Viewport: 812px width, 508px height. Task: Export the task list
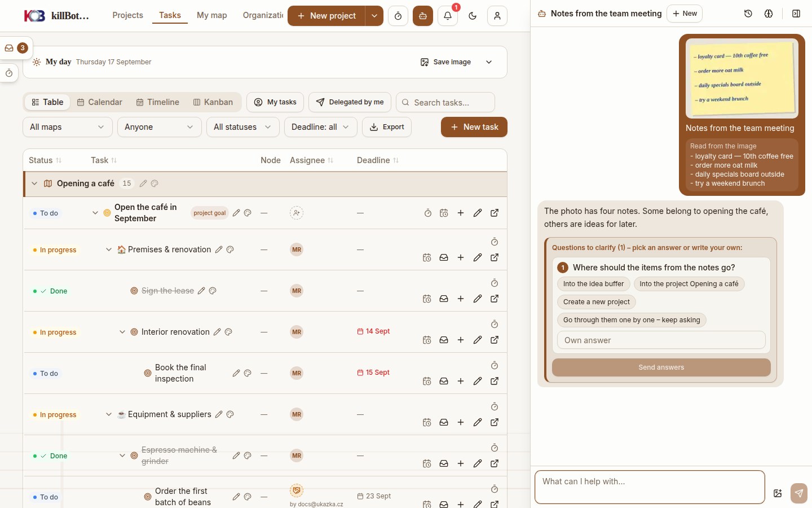(x=387, y=127)
